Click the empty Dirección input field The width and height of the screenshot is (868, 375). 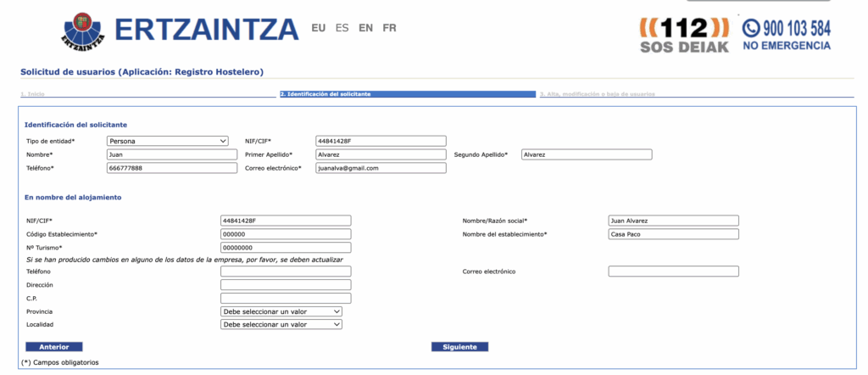(286, 285)
